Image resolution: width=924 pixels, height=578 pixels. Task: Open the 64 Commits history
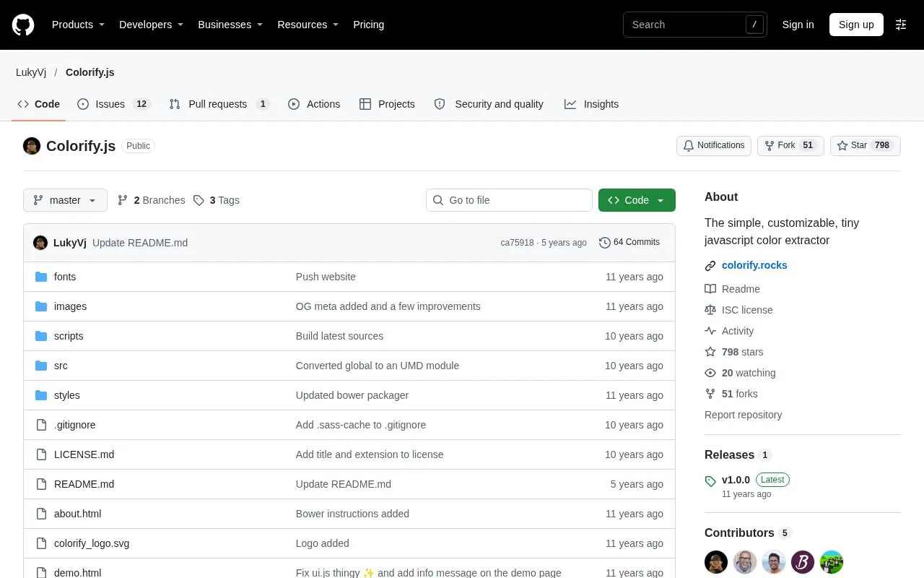tap(629, 243)
